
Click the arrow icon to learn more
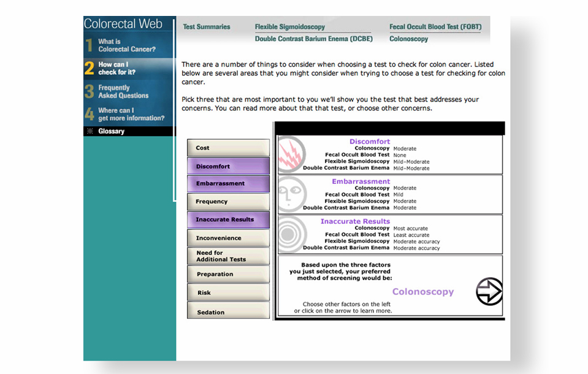[489, 291]
